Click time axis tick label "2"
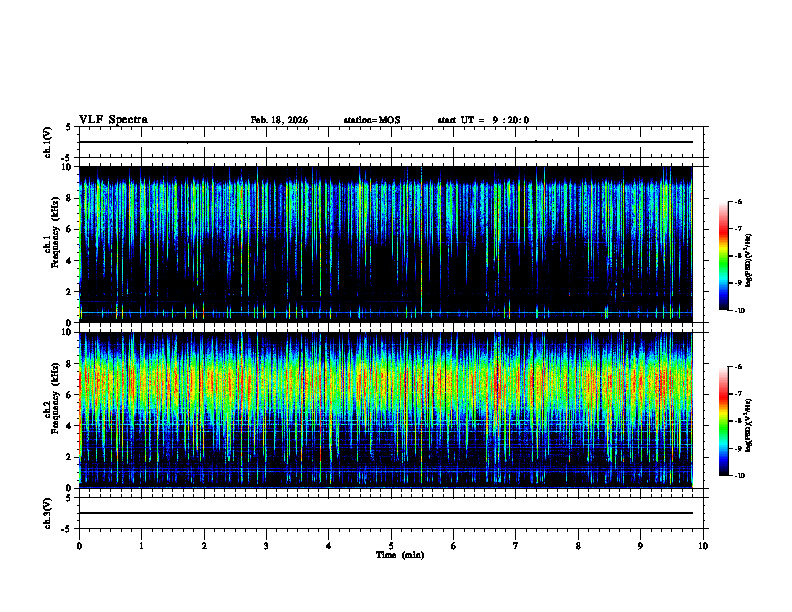This screenshot has width=792, height=612. (204, 546)
